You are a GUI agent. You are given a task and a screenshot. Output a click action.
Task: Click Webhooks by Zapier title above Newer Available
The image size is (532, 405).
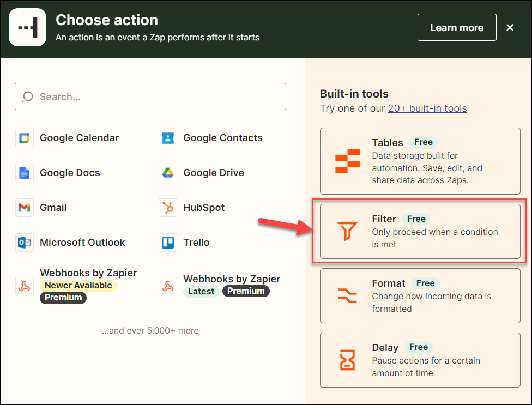(88, 273)
